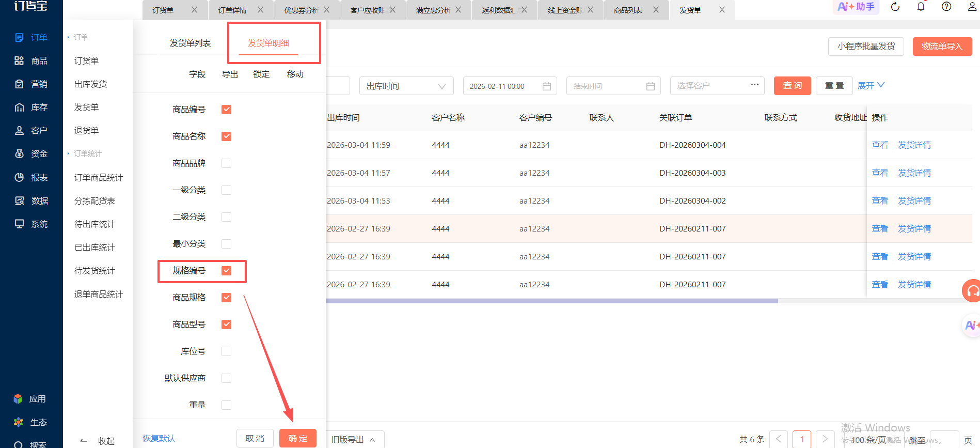Open the notification bell
This screenshot has width=980, height=448.
tap(921, 7)
